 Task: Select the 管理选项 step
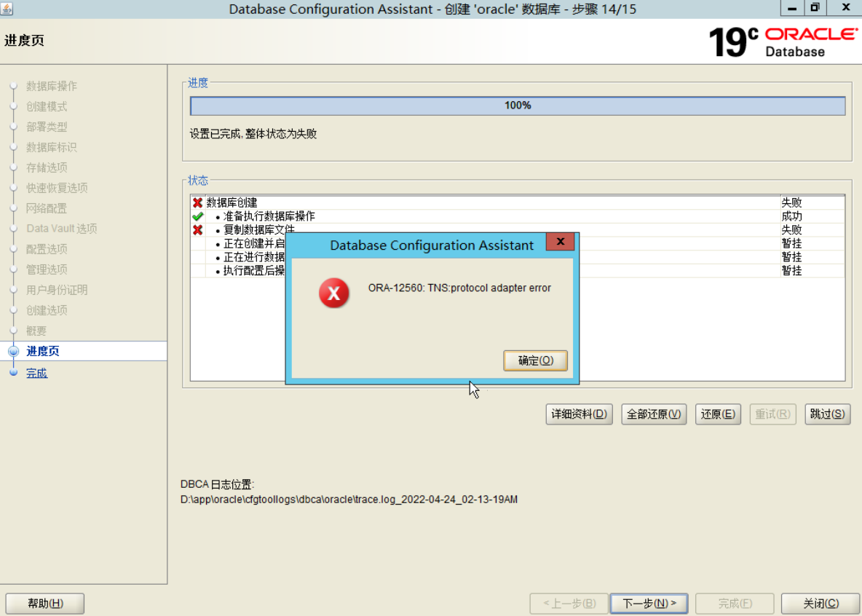[47, 269]
